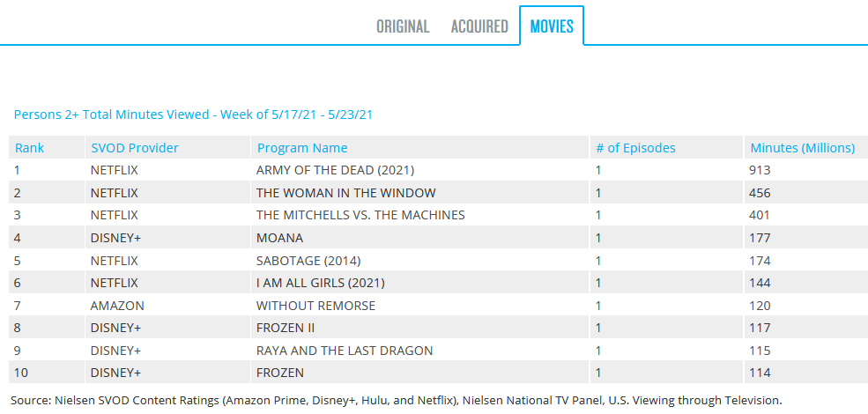Select Raya and the Last Dragon row
The height and width of the screenshot is (414, 868).
tap(345, 351)
